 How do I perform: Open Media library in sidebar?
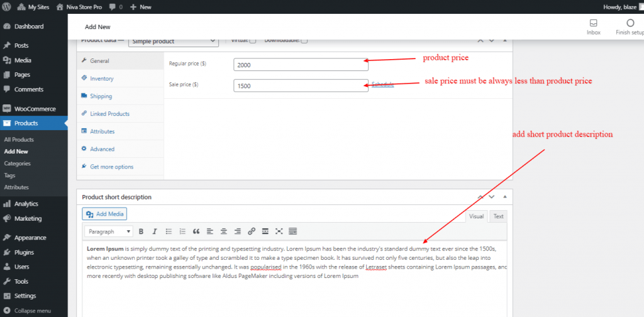(34, 60)
